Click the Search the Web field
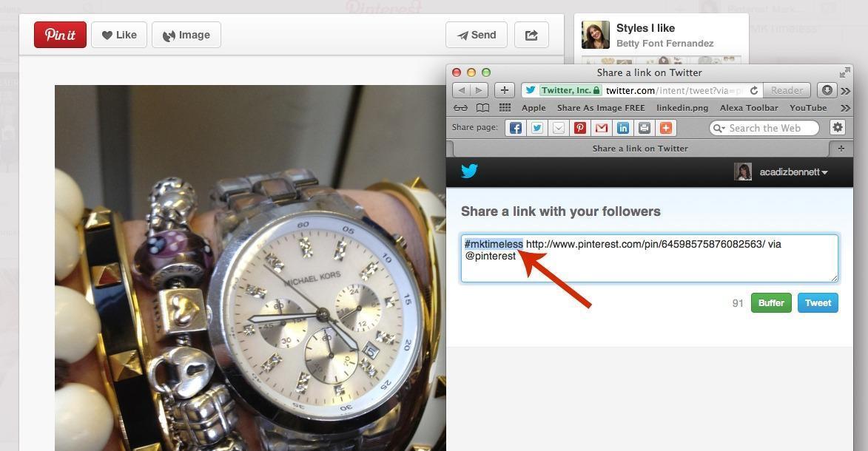Viewport: 868px width, 451px height. click(764, 128)
